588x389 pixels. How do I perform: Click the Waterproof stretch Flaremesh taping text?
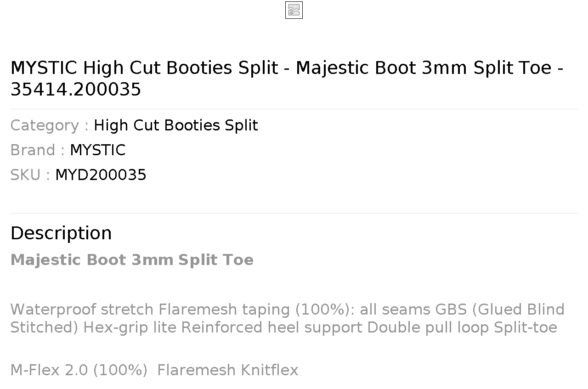(x=150, y=310)
